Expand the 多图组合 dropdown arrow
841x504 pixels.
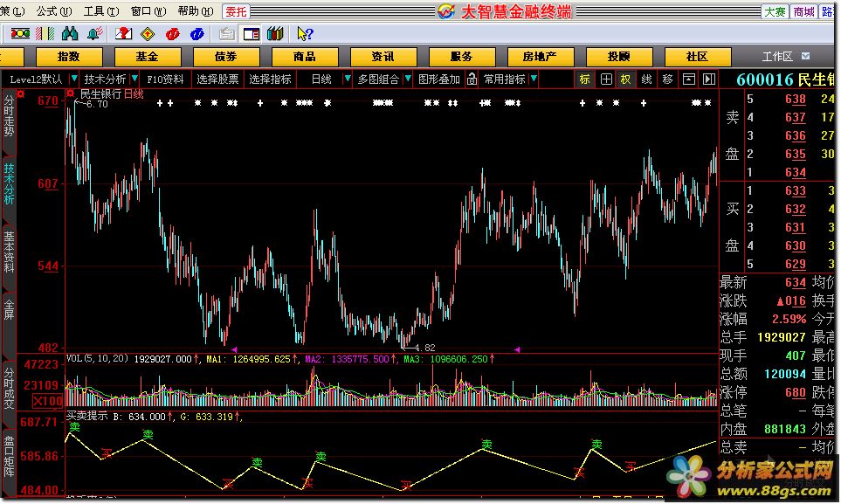click(x=408, y=79)
